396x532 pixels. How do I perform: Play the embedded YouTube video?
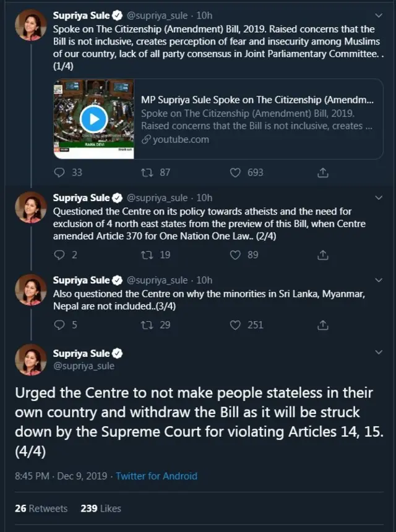click(x=94, y=118)
